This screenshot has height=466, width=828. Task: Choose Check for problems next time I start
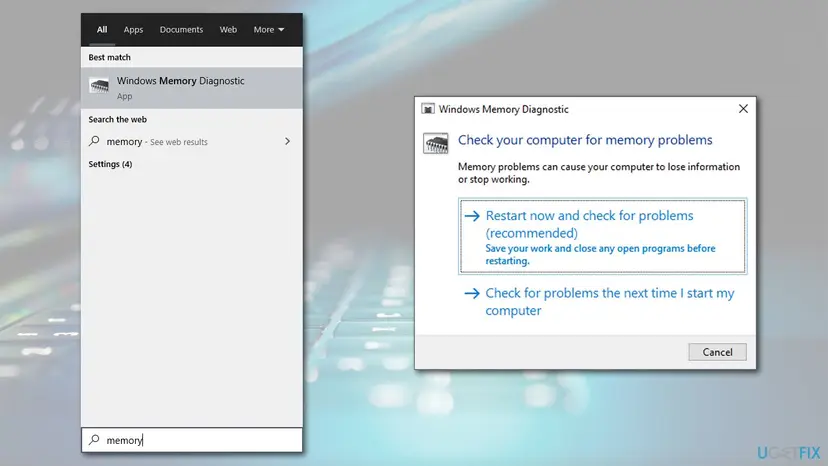point(603,302)
